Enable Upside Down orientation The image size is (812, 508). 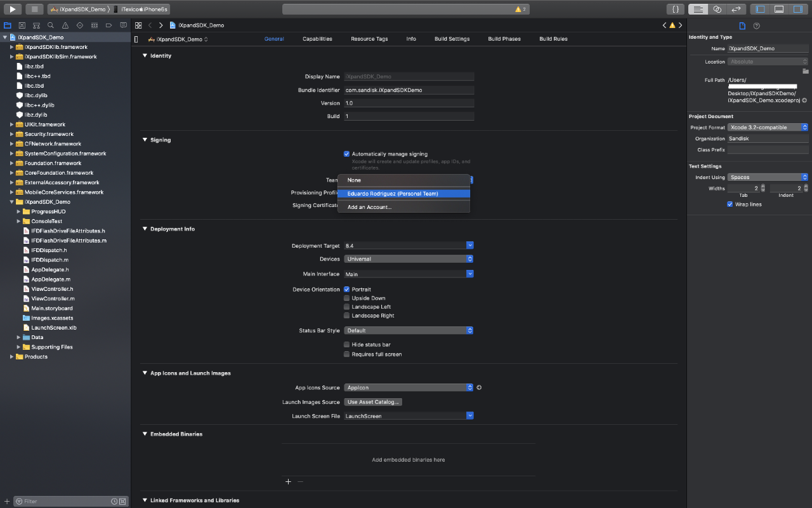[347, 298]
